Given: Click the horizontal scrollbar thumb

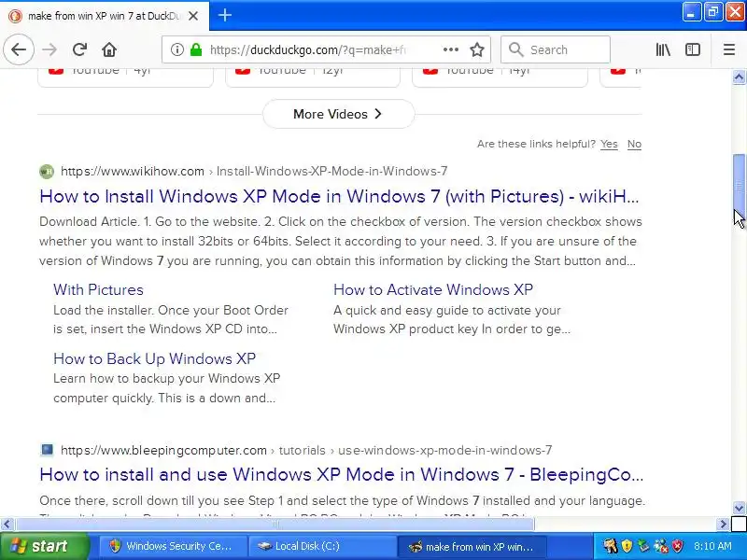Looking at the screenshot, I should [x=275, y=525].
